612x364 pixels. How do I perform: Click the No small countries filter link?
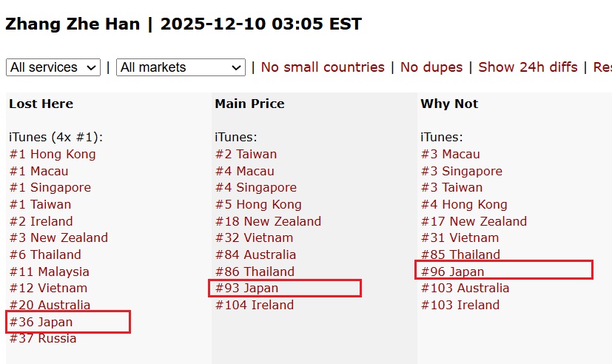[323, 67]
